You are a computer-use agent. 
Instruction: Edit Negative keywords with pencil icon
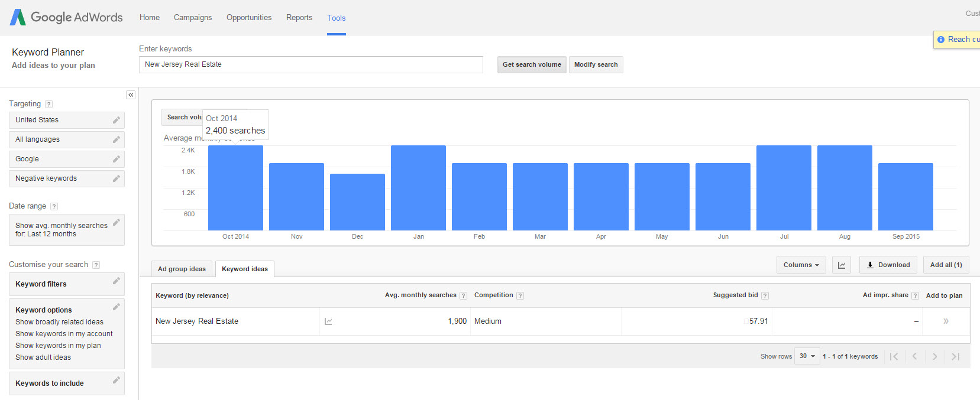tap(117, 178)
